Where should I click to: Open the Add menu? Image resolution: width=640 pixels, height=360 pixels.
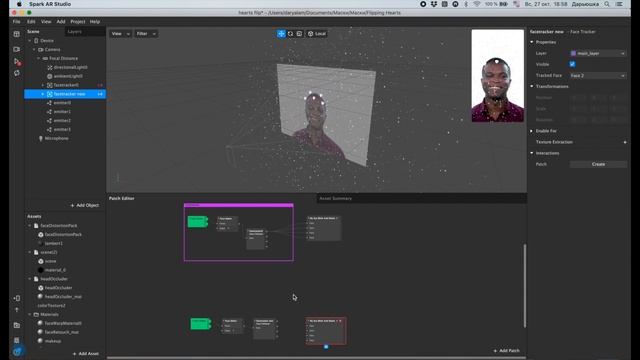coord(61,22)
